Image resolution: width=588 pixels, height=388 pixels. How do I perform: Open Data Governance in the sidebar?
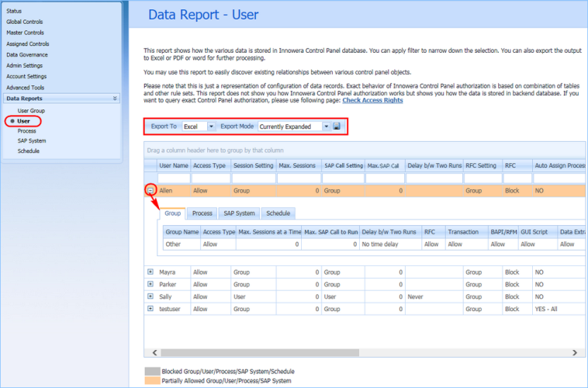pos(26,55)
